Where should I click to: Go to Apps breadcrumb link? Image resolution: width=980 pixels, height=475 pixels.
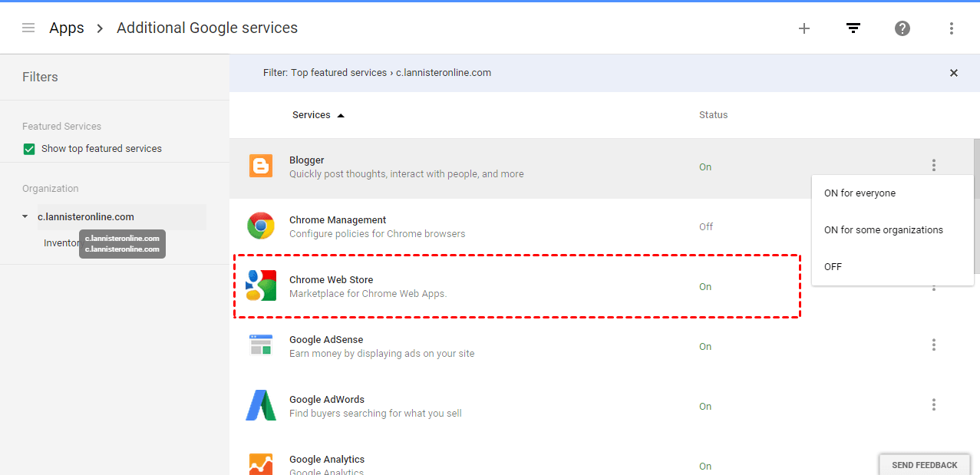click(x=67, y=28)
